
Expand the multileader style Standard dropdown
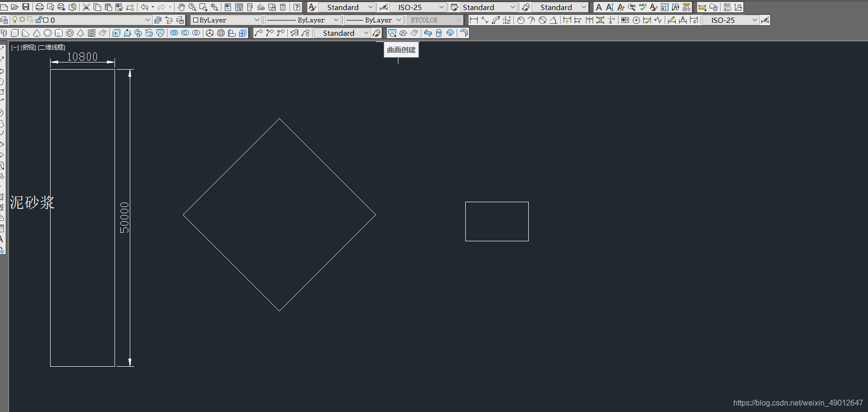click(584, 7)
